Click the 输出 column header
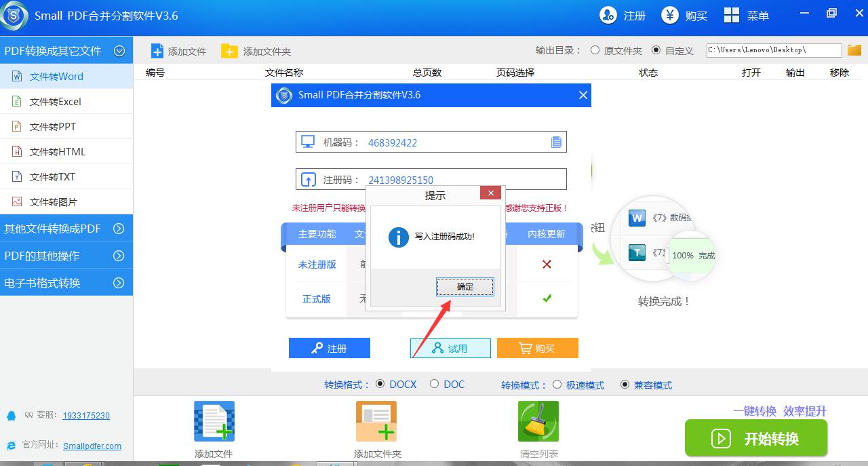 (x=795, y=73)
